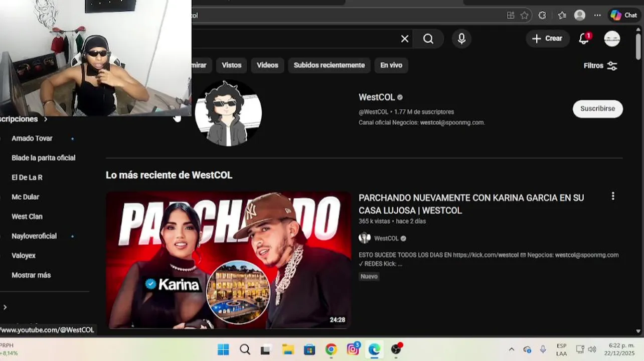Image resolution: width=644 pixels, height=361 pixels.
Task: Open the Edge browser profile icon
Action: point(580,15)
